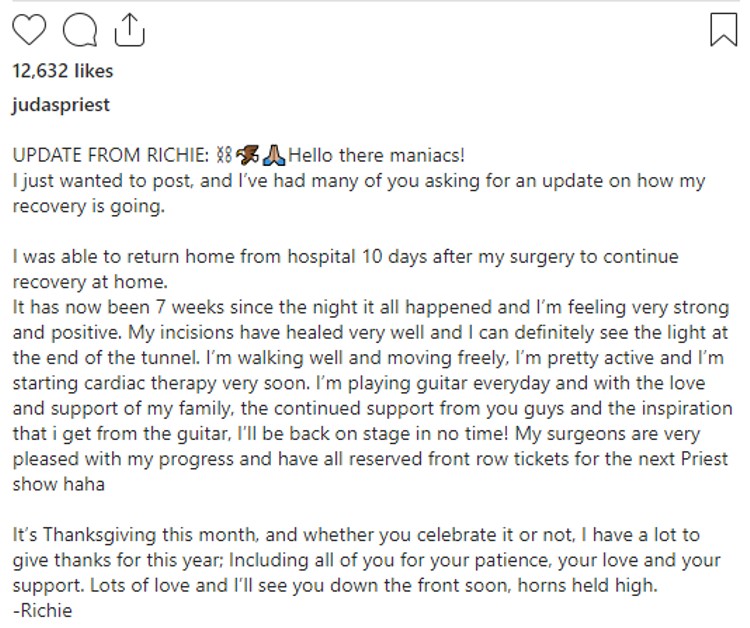Click the 'recovery is going.' line

(x=88, y=206)
